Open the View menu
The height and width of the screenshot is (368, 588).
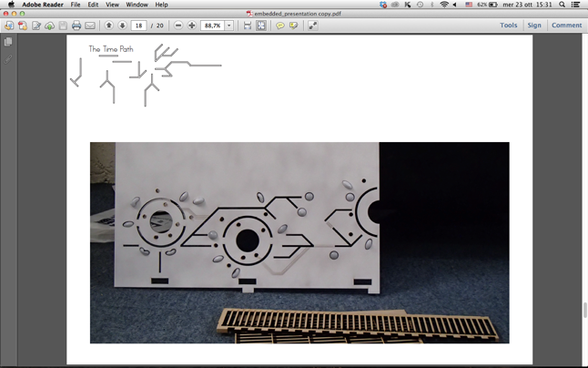(112, 5)
